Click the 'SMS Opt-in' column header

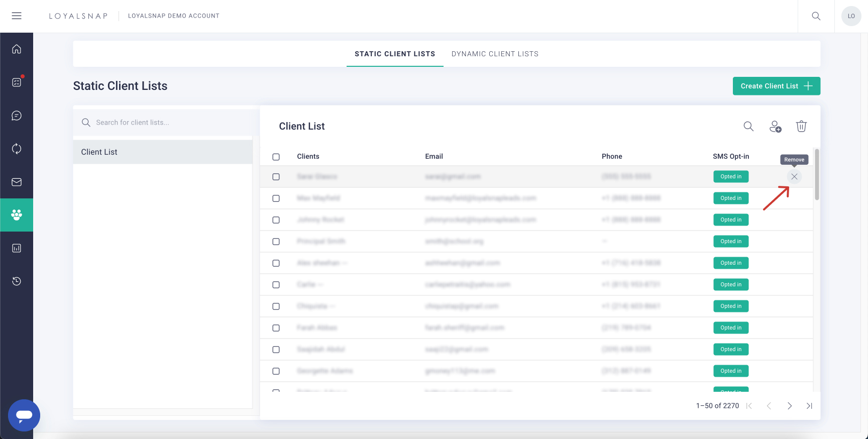coord(731,156)
